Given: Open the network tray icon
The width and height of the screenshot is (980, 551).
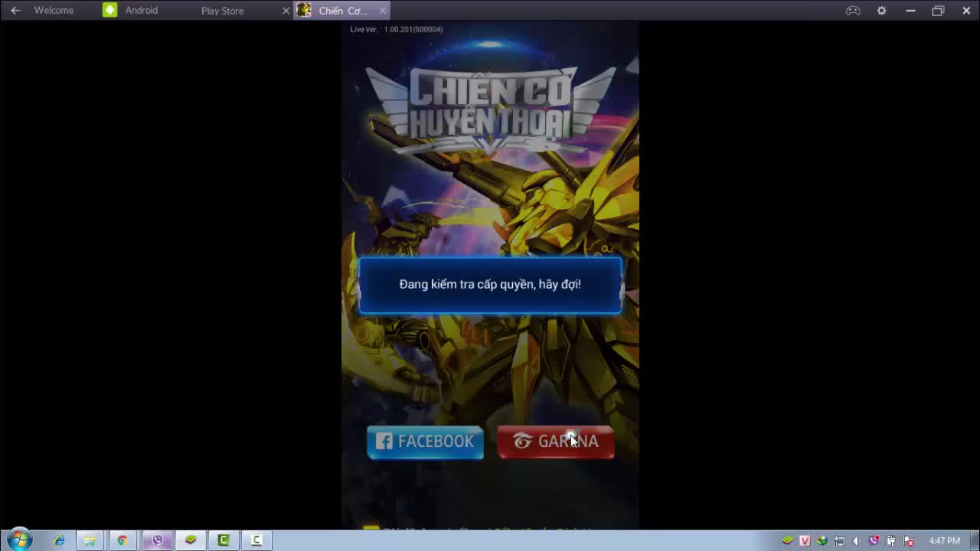Looking at the screenshot, I should pyautogui.click(x=839, y=540).
